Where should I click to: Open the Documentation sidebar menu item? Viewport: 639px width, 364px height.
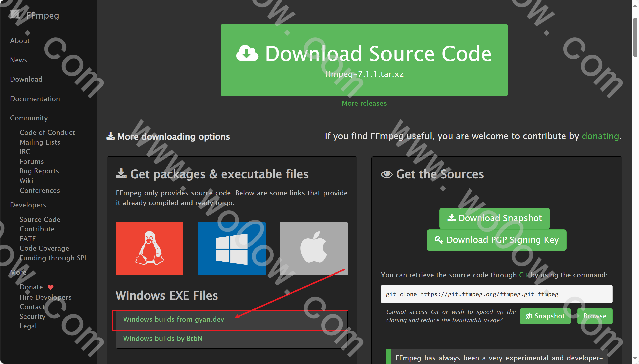(35, 99)
